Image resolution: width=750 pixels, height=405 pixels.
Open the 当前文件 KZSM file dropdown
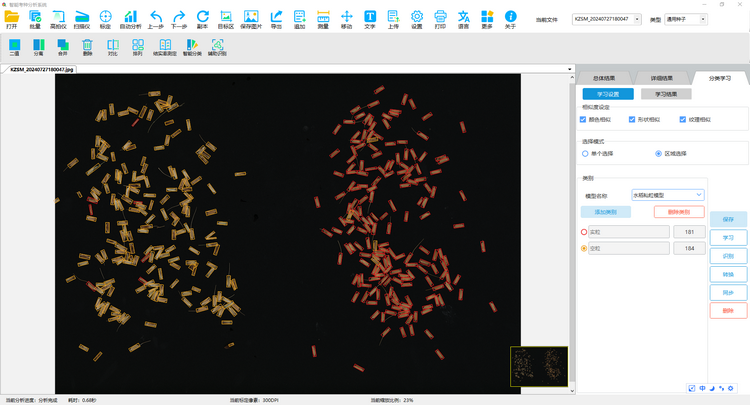[x=607, y=19]
